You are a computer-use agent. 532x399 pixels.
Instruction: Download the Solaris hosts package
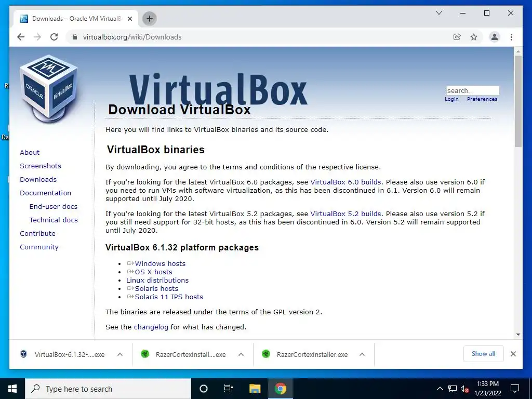coord(156,289)
